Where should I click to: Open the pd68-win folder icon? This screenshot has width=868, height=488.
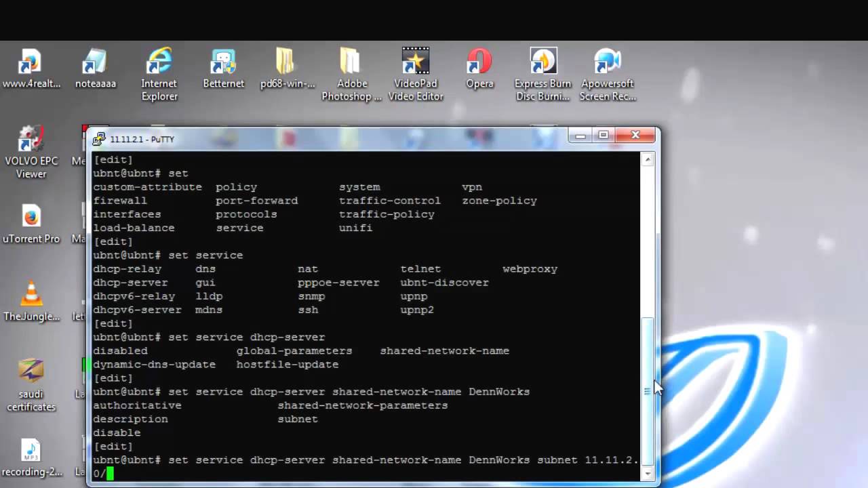point(288,68)
